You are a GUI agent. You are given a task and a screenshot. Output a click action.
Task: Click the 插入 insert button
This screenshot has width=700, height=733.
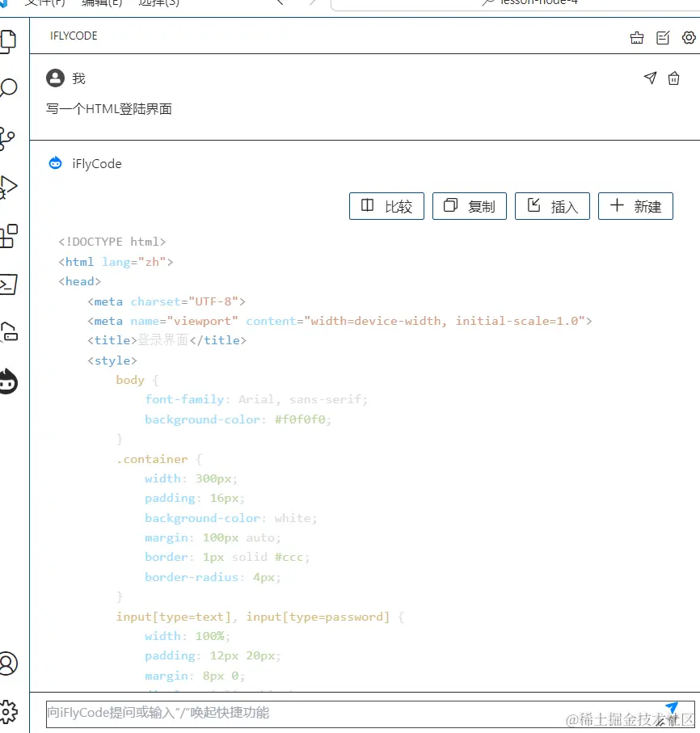click(x=552, y=206)
